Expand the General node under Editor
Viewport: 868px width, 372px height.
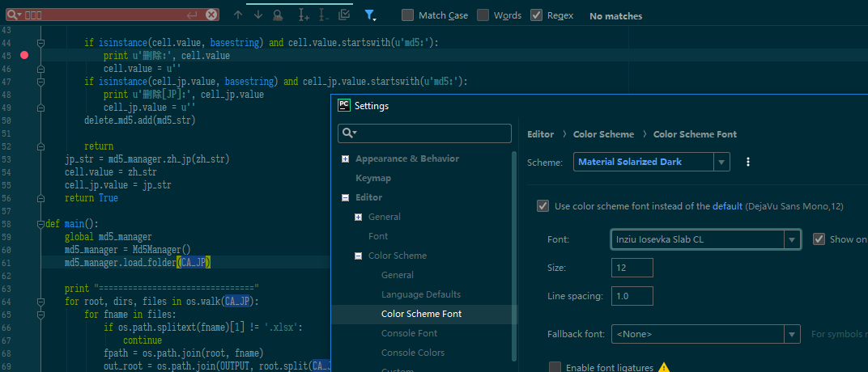pyautogui.click(x=358, y=218)
